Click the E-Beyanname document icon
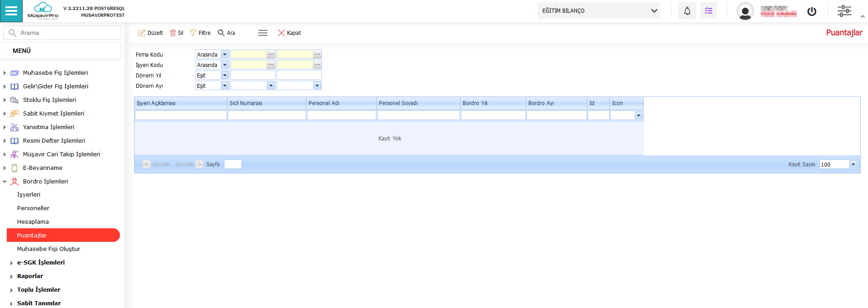Viewport: 868px width, 308px height. (14, 168)
